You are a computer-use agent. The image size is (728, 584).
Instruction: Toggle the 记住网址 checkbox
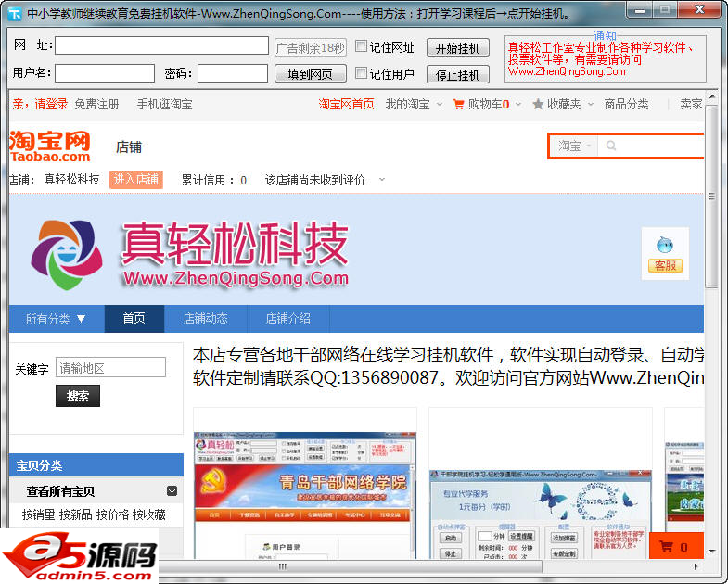coord(361,46)
